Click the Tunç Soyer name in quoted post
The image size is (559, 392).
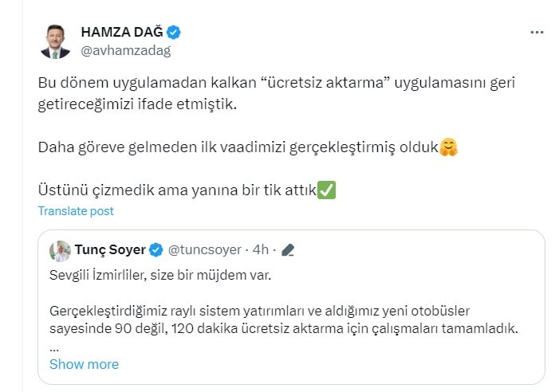[x=110, y=250]
